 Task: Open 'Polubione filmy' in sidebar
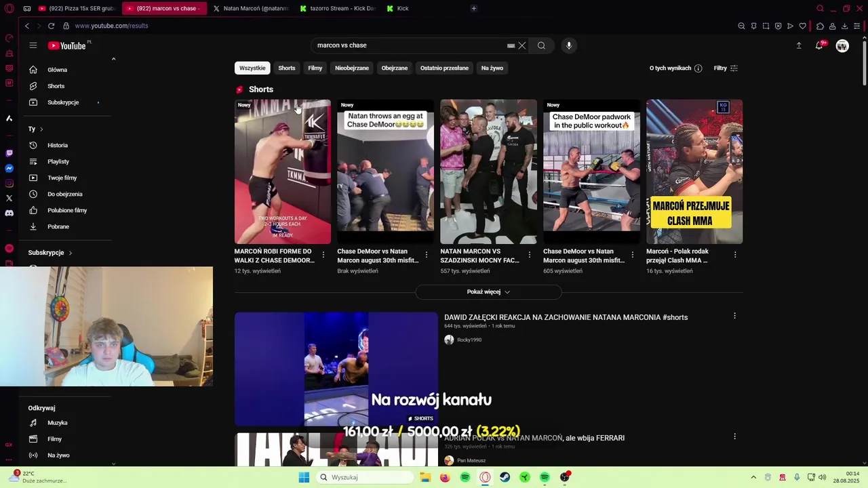(x=65, y=210)
